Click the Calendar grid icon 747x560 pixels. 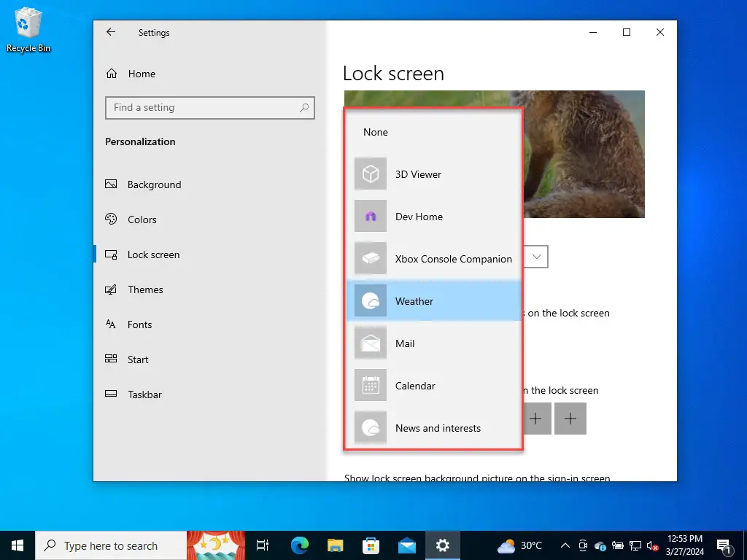(370, 386)
